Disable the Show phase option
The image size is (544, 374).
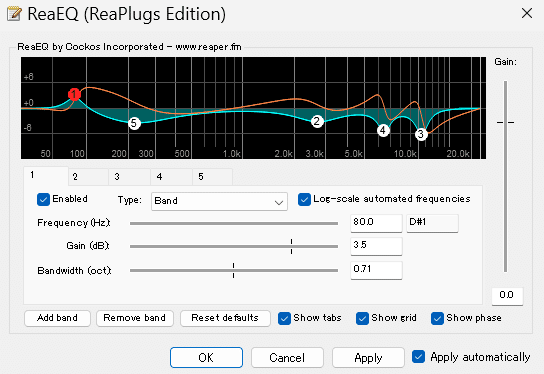[437, 318]
